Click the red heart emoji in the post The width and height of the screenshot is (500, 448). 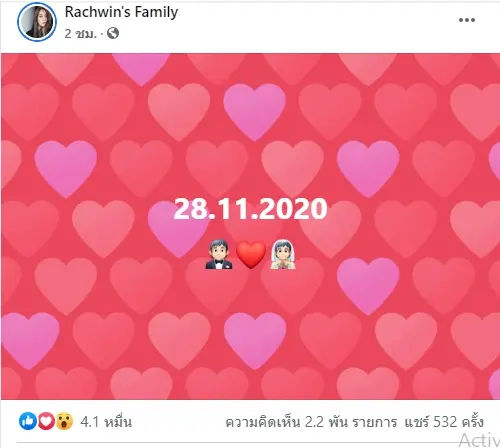click(x=251, y=255)
